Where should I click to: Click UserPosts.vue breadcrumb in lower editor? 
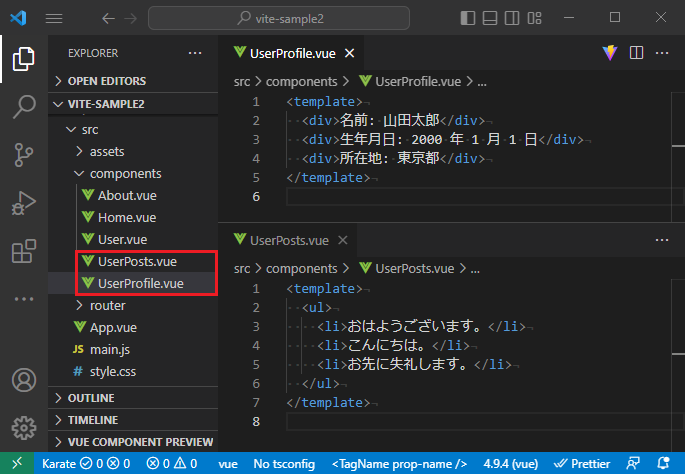coord(407,268)
